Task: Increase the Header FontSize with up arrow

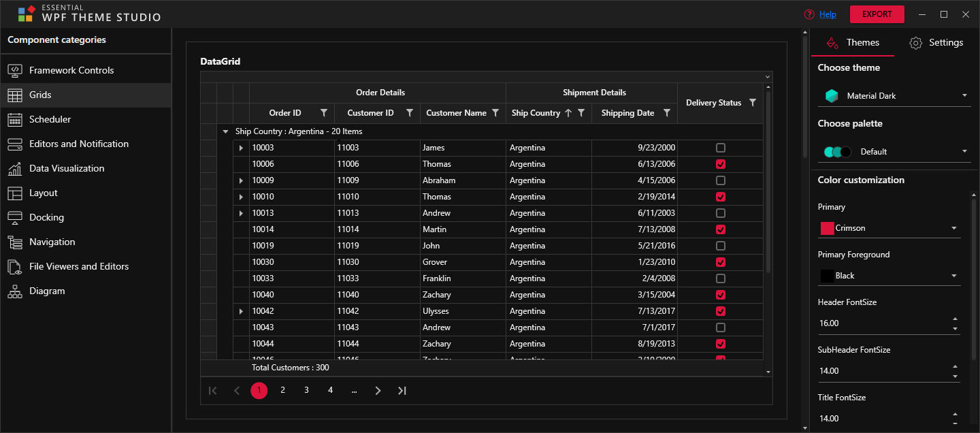Action: point(955,319)
